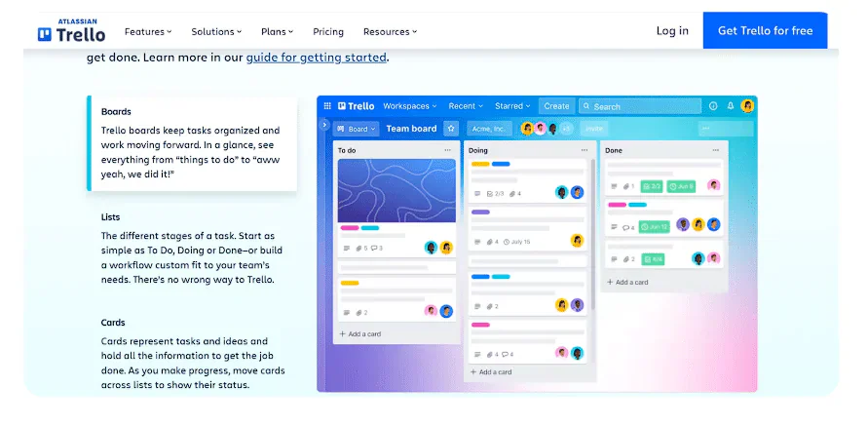Select the Lists tab
This screenshot has height=426, width=868.
(192, 249)
